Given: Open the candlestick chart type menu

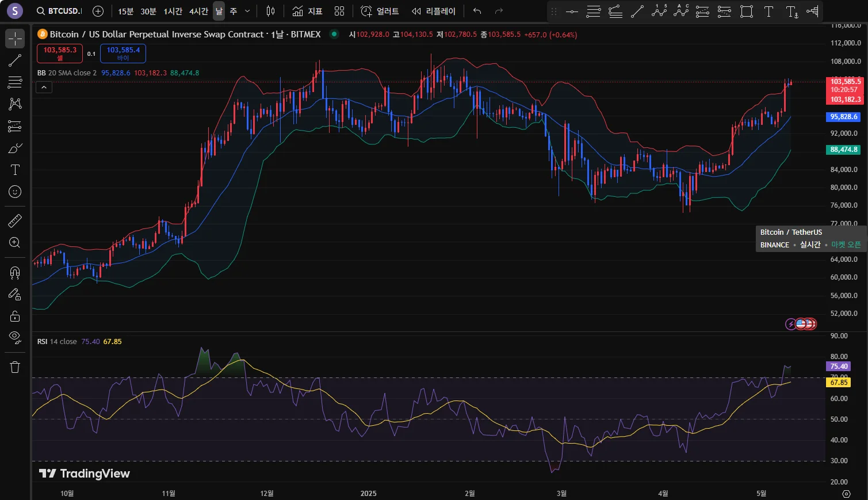Looking at the screenshot, I should point(271,11).
